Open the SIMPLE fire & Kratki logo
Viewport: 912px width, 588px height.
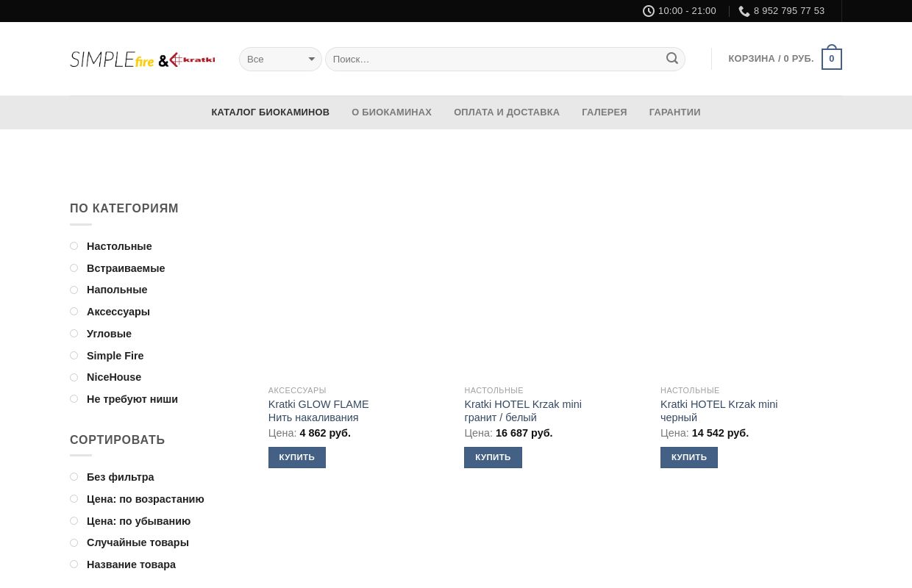[143, 60]
